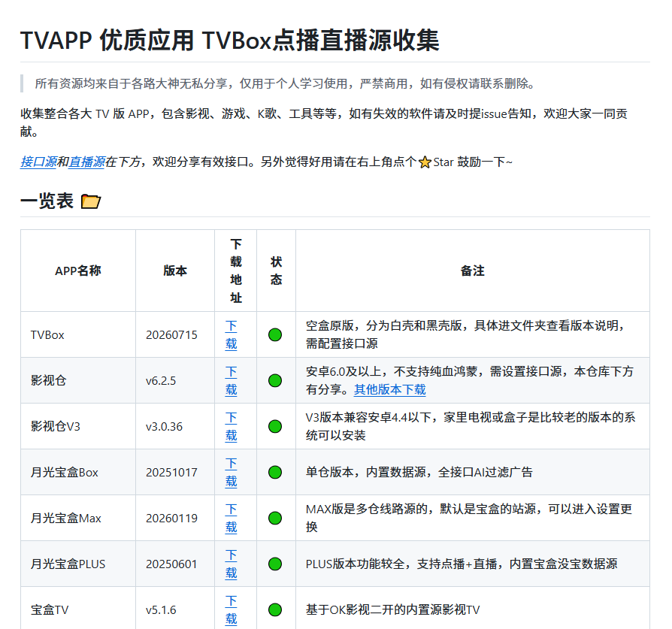This screenshot has width=672, height=629.
Task: Select the 月光宝盒PLUS name cell
Action: (78, 564)
